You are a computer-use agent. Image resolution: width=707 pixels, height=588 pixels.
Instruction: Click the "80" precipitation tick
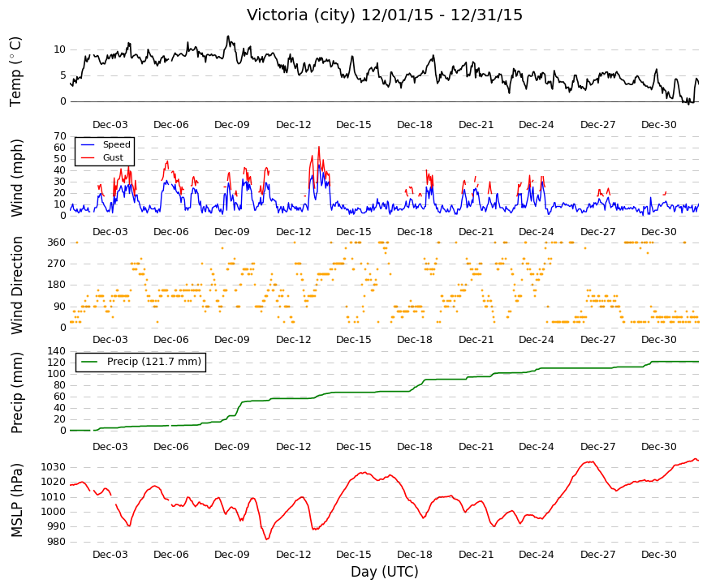point(60,385)
